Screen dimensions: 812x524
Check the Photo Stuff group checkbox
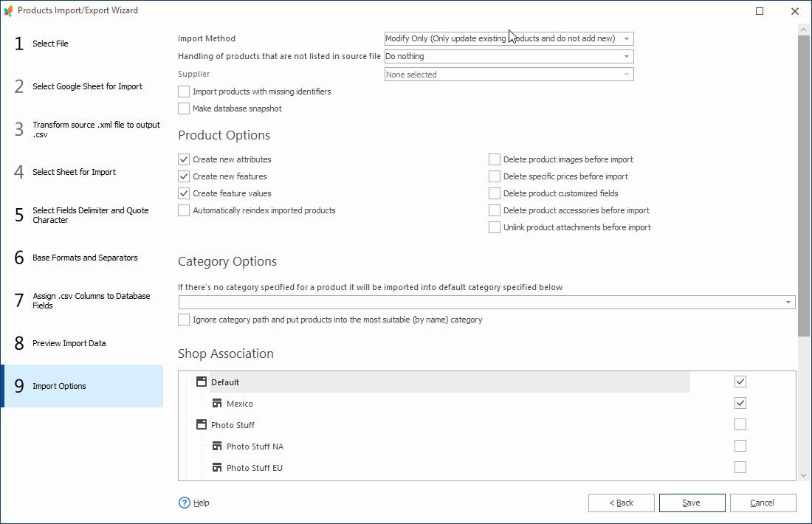point(740,424)
